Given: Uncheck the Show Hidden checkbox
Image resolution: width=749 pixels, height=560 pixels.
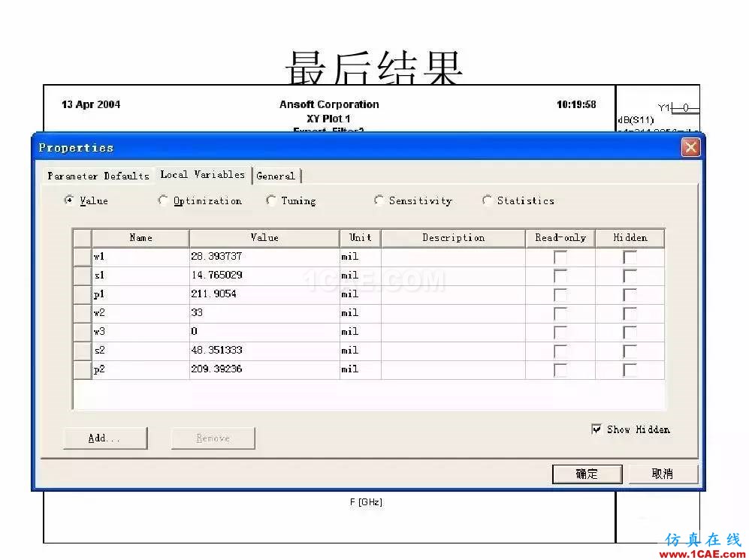Looking at the screenshot, I should [596, 429].
